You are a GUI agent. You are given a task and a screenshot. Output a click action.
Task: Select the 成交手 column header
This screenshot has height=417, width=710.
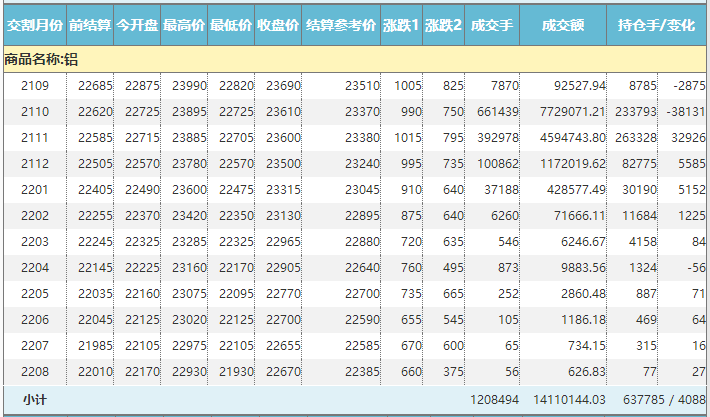pos(492,25)
